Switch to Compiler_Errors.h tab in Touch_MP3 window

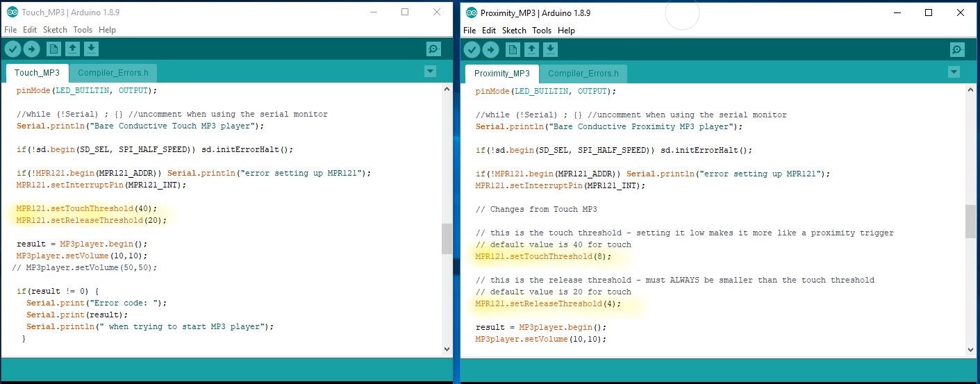(x=113, y=73)
